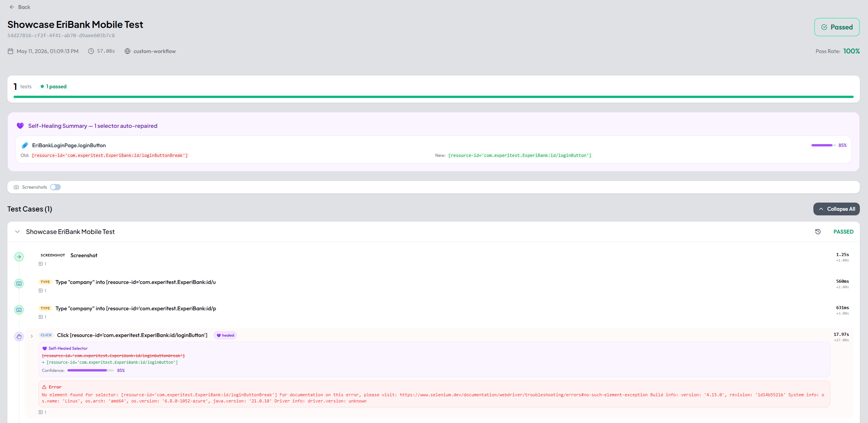
Task: Click the keyboard icon on ExperiBank:id/u type step
Action: click(19, 284)
